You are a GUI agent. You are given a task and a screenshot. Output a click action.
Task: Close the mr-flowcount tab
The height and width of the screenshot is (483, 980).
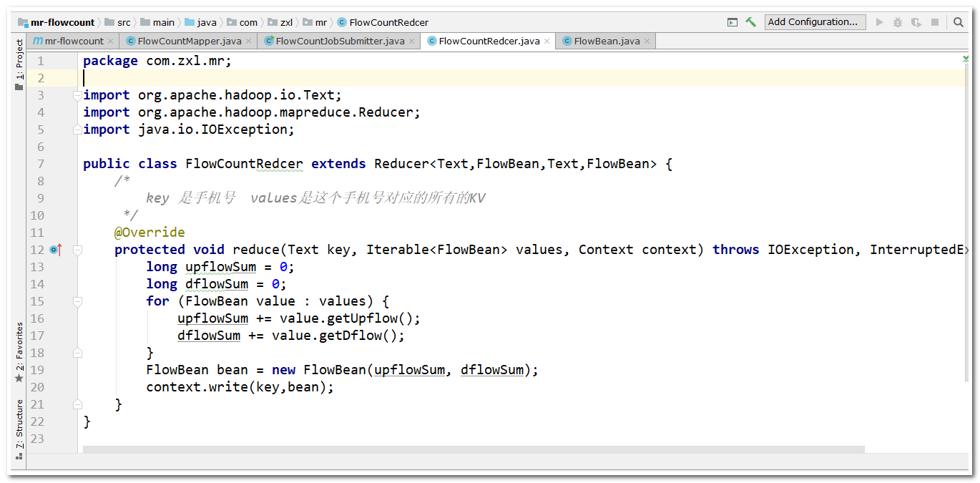pos(111,42)
